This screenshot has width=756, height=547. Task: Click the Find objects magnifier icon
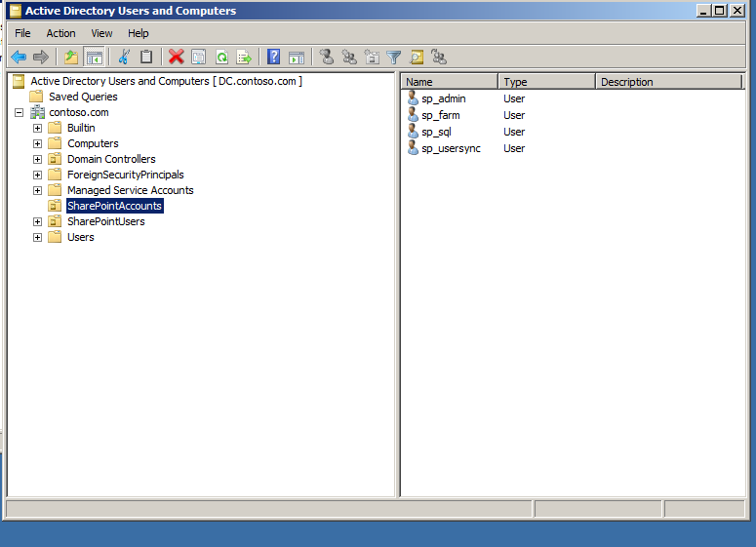tap(417, 57)
